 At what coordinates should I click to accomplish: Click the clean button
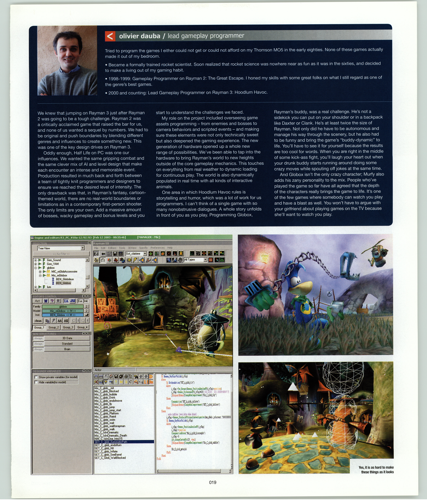coord(38,321)
